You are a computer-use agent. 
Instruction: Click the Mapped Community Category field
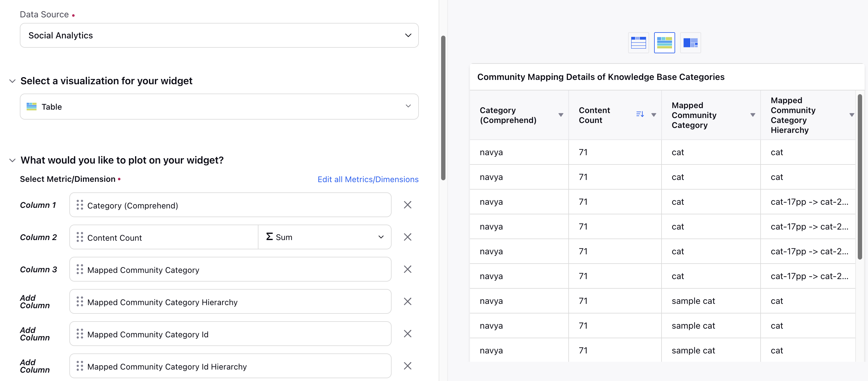click(230, 269)
